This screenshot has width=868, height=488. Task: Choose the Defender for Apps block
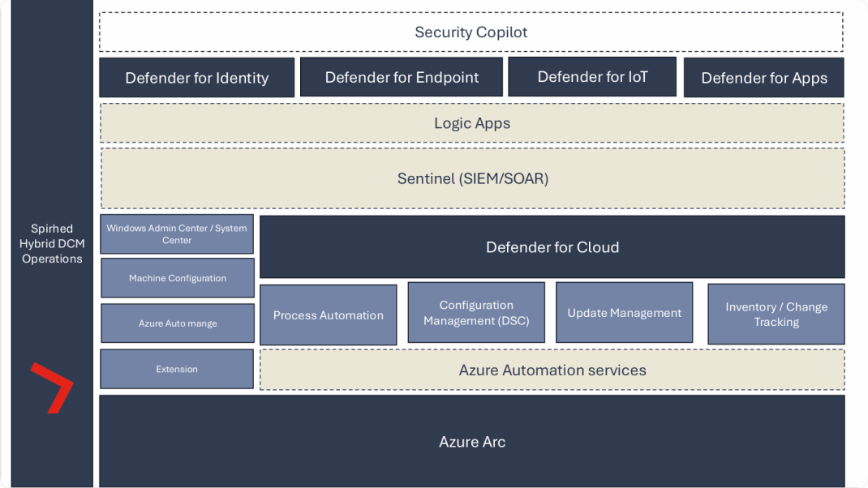[x=763, y=78]
